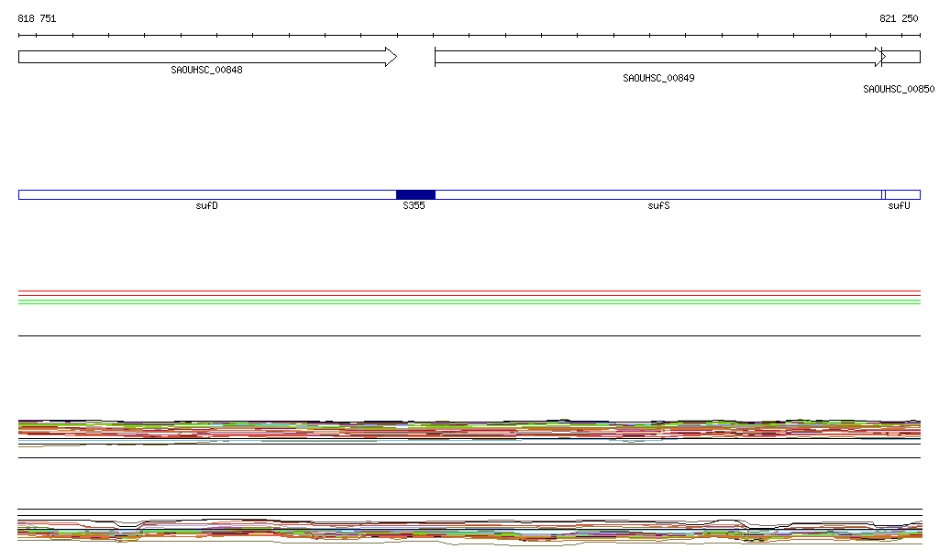This screenshot has height=560, width=939.
Task: Open the SAOUHSC_00849 label text
Action: pos(658,78)
